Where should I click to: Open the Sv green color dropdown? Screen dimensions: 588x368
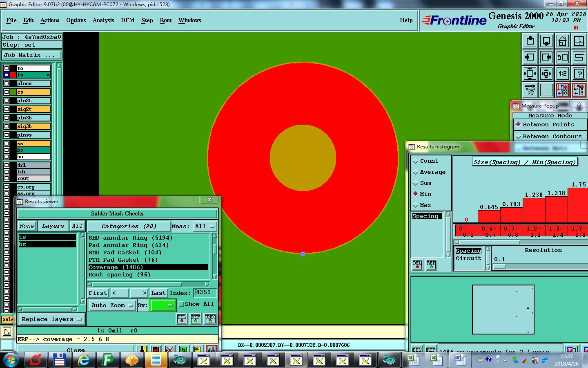163,305
